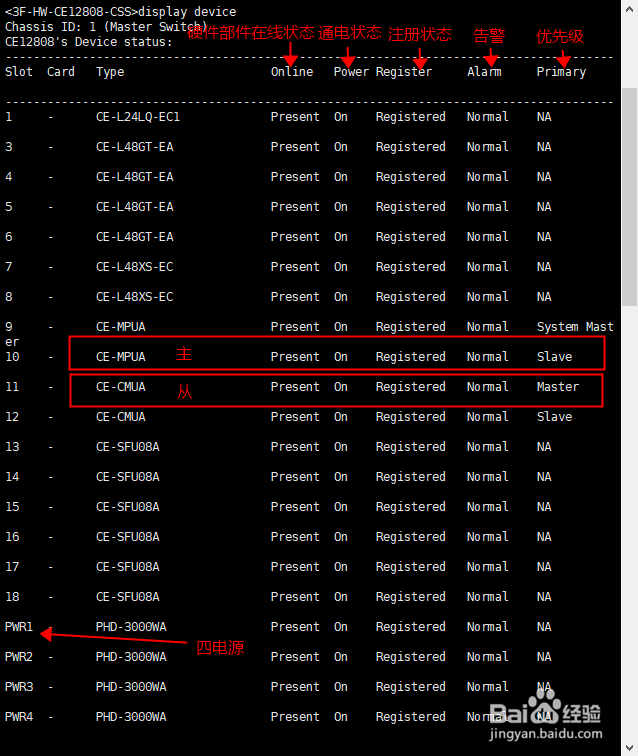Click 'Slave' value in slot 10 row
This screenshot has width=638, height=756.
coord(555,356)
